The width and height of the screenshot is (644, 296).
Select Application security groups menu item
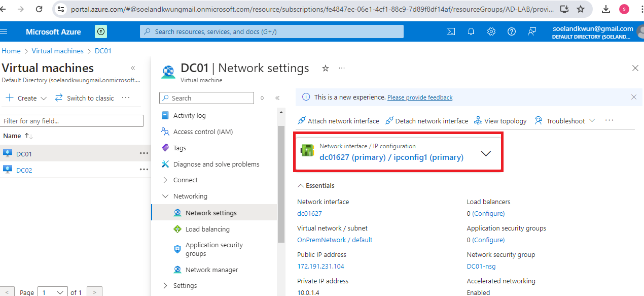click(x=214, y=249)
